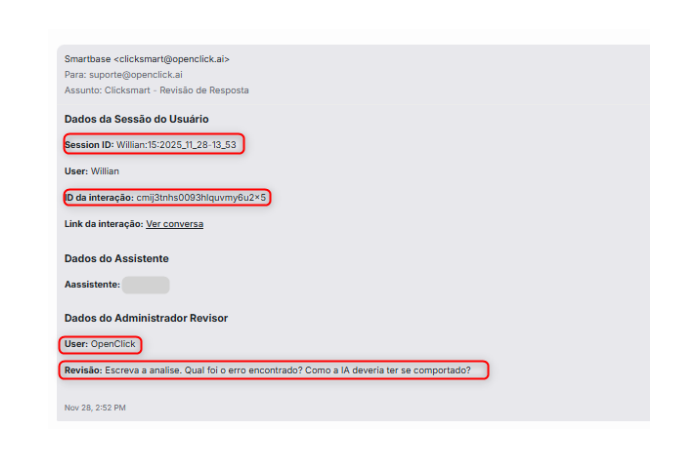Click the Aassistente bold label
Viewport: 685px width, 449px height.
pos(92,285)
